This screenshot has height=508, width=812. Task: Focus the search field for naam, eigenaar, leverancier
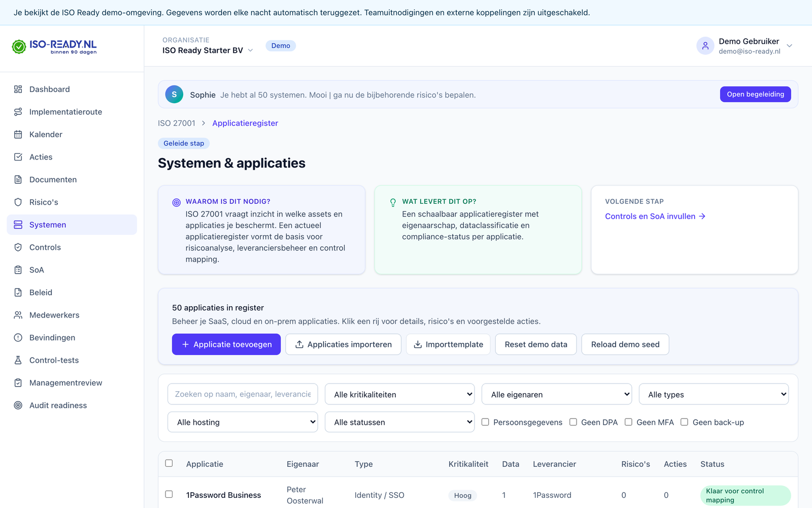[x=243, y=394]
